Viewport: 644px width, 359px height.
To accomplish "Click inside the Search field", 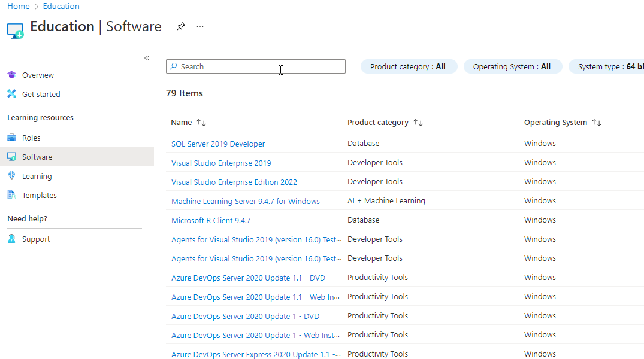I will (256, 66).
